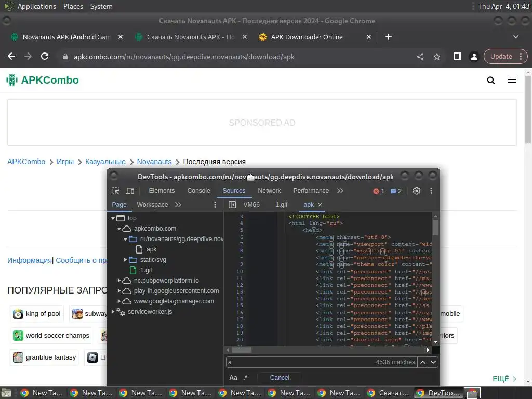This screenshot has width=532, height=399.
Task: Go to next search match
Action: 433,362
